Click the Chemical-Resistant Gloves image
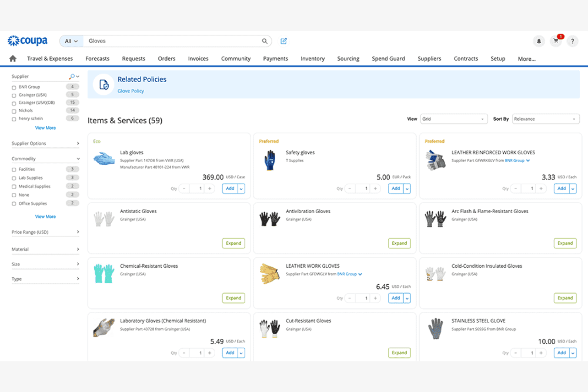This screenshot has height=392, width=588. [104, 274]
